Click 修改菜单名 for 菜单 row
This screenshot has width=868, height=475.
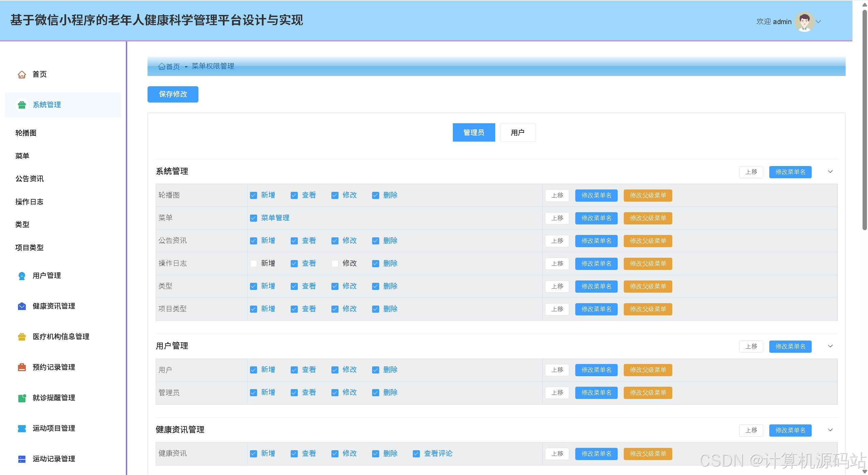pyautogui.click(x=596, y=218)
